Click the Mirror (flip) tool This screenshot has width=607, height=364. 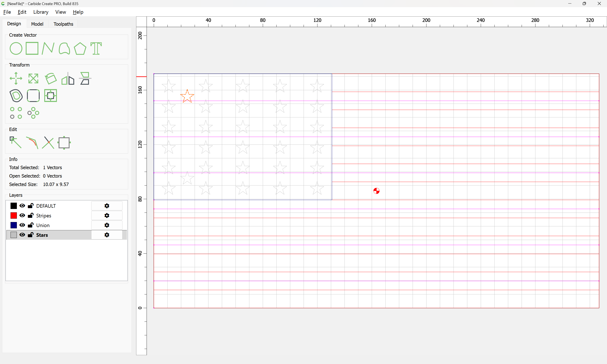click(68, 79)
